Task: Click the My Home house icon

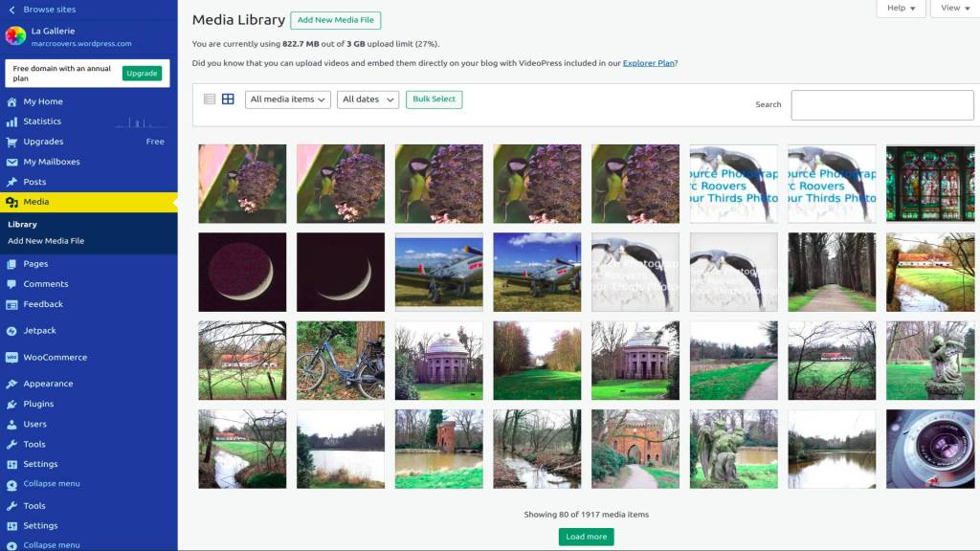Action: pyautogui.click(x=11, y=101)
